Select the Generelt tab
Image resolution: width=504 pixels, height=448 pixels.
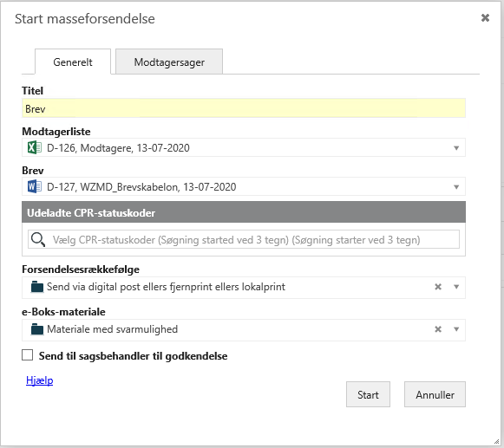click(x=73, y=62)
